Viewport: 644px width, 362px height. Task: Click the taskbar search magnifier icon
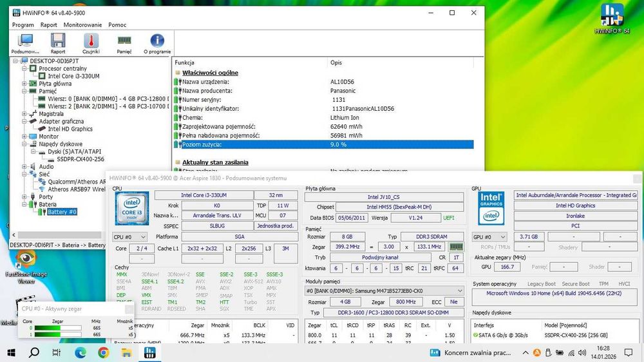(34, 352)
